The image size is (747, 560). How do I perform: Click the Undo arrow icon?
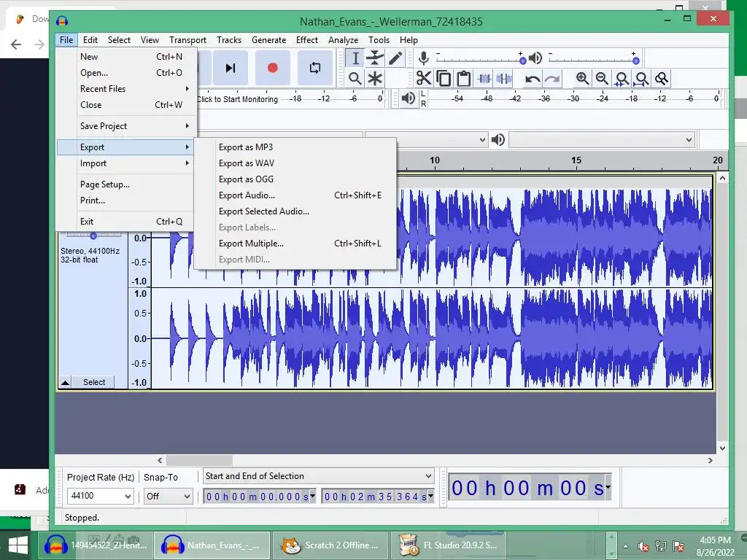532,78
